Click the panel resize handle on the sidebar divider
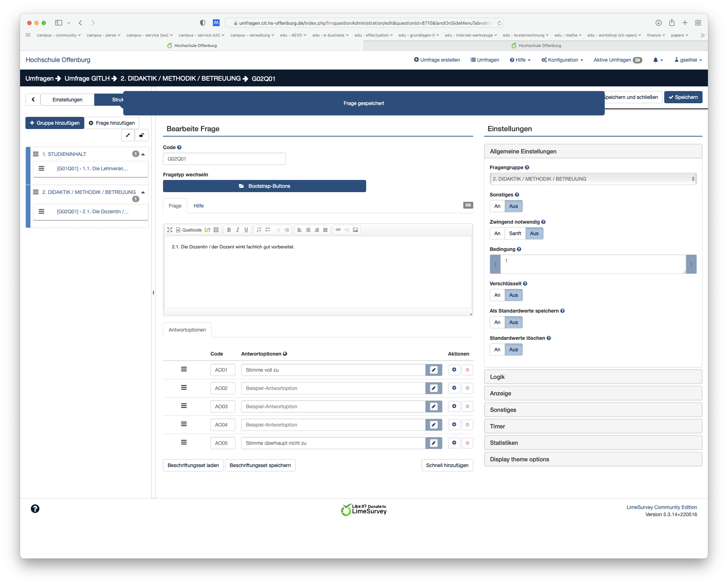 pos(153,292)
